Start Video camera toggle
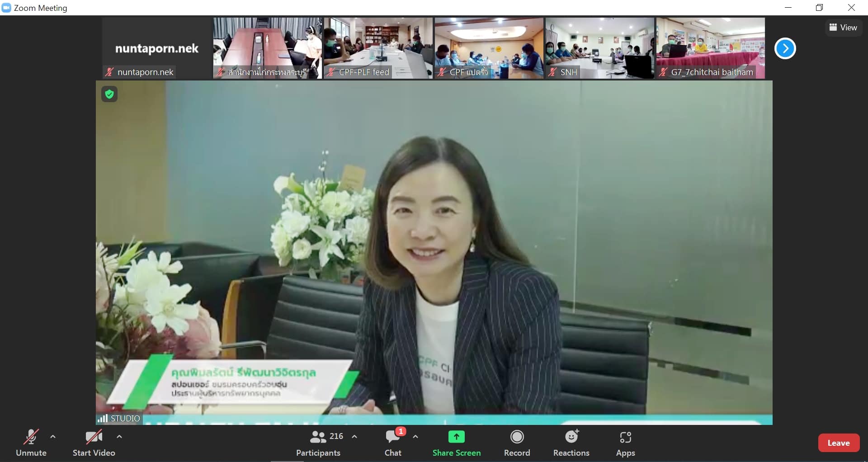 tap(94, 443)
